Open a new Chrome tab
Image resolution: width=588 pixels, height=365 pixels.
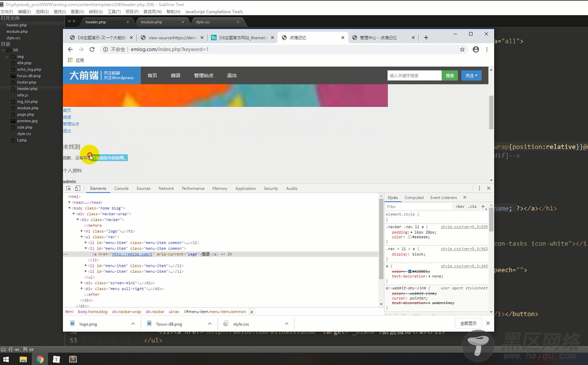[426, 37]
